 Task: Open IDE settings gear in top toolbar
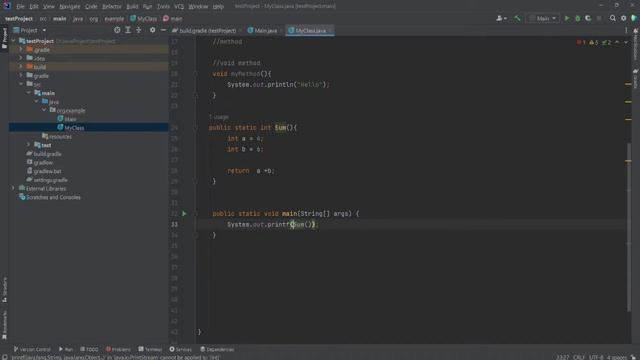tap(623, 18)
